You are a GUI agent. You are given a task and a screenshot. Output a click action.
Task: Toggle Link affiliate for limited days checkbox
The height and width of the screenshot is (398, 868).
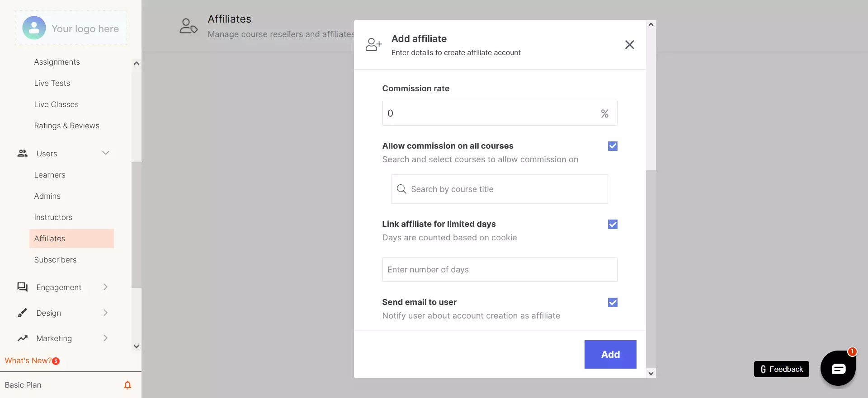[613, 224]
